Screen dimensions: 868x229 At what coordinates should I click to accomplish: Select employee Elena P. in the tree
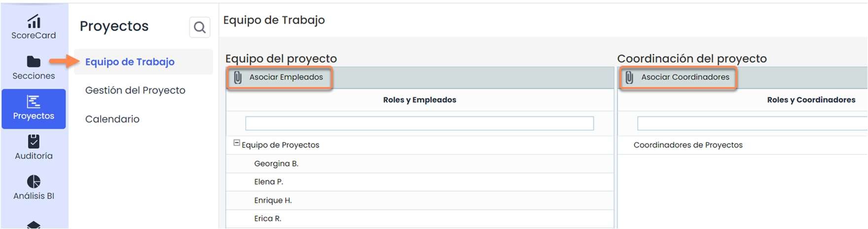click(x=269, y=182)
